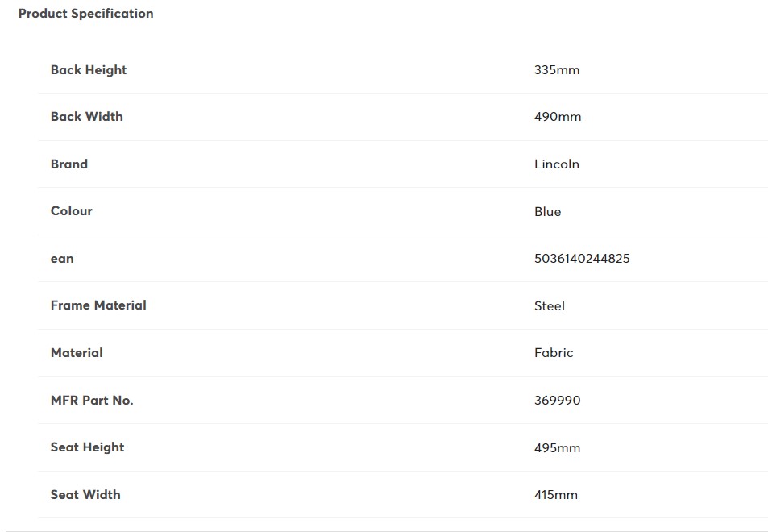Click the Back Width label
This screenshot has width=768, height=532.
pyautogui.click(x=87, y=117)
